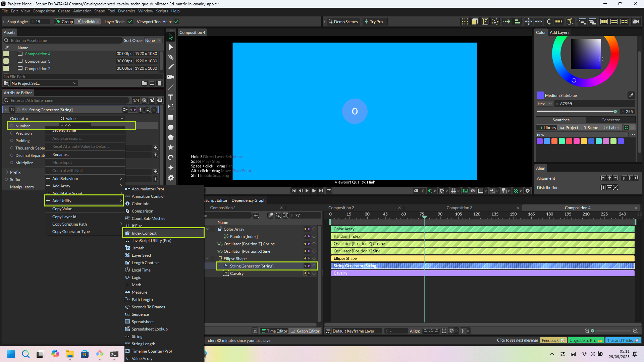This screenshot has height=362, width=644.
Task: Toggle the Viewport Tool Help checkbox
Action: point(176,22)
